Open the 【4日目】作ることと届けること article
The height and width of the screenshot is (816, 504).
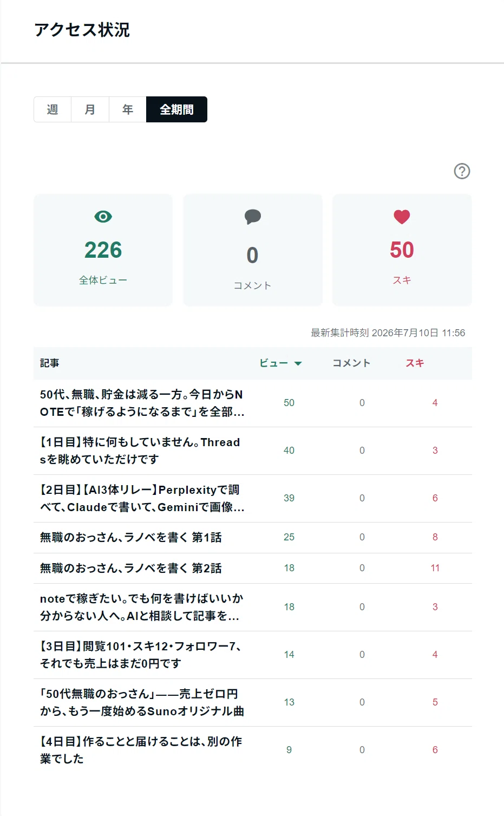pos(141,750)
